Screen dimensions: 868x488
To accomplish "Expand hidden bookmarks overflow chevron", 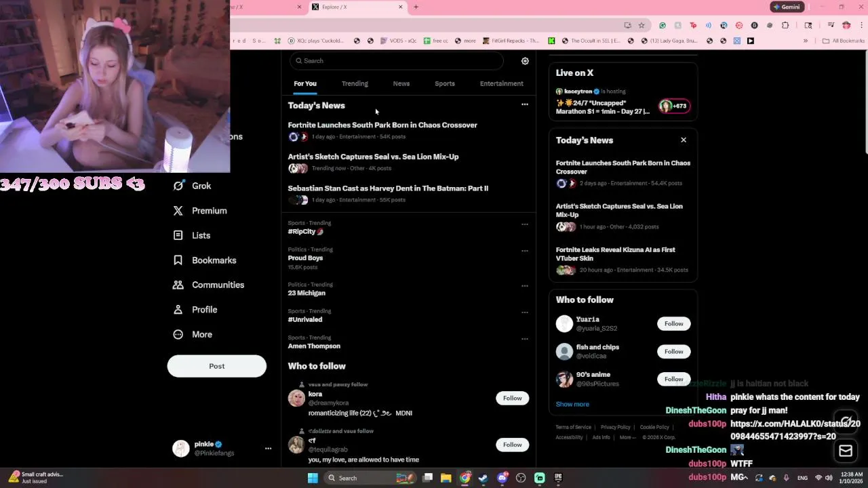I will (x=806, y=41).
